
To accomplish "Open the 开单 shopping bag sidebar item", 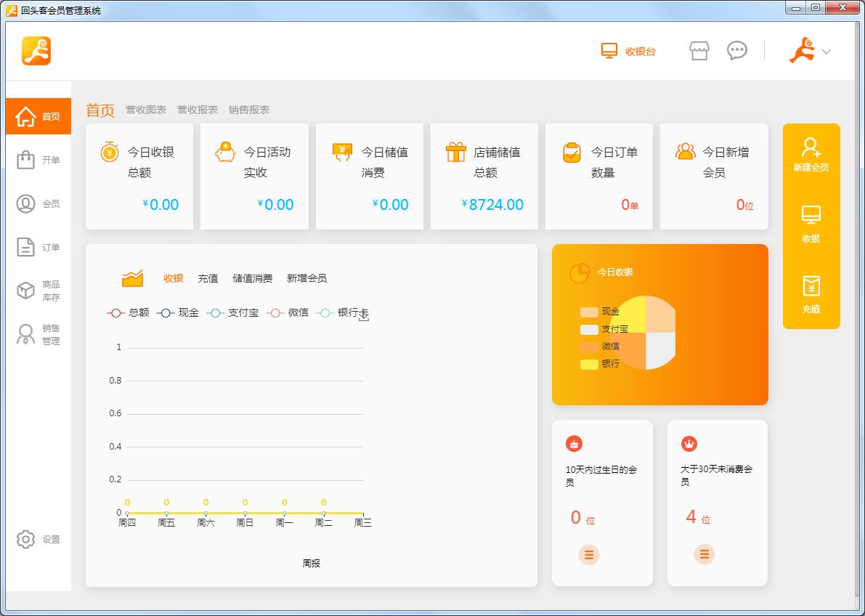I will (x=38, y=160).
